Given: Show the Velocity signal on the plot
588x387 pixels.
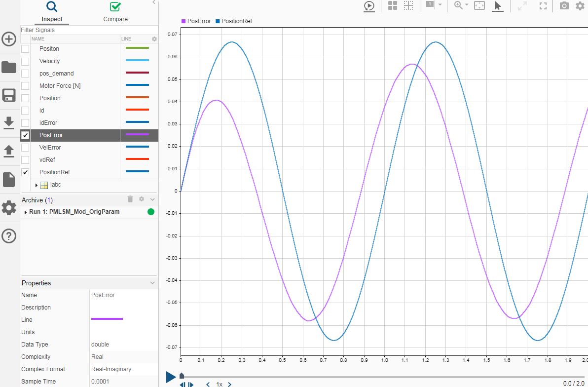Looking at the screenshot, I should tap(26, 61).
